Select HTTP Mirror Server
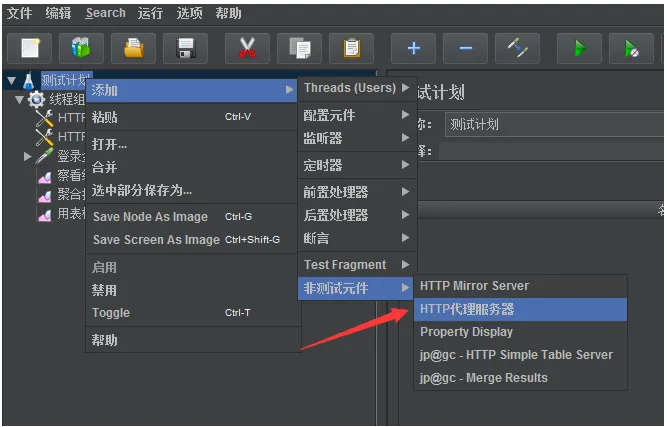The width and height of the screenshot is (667, 427). click(520, 286)
